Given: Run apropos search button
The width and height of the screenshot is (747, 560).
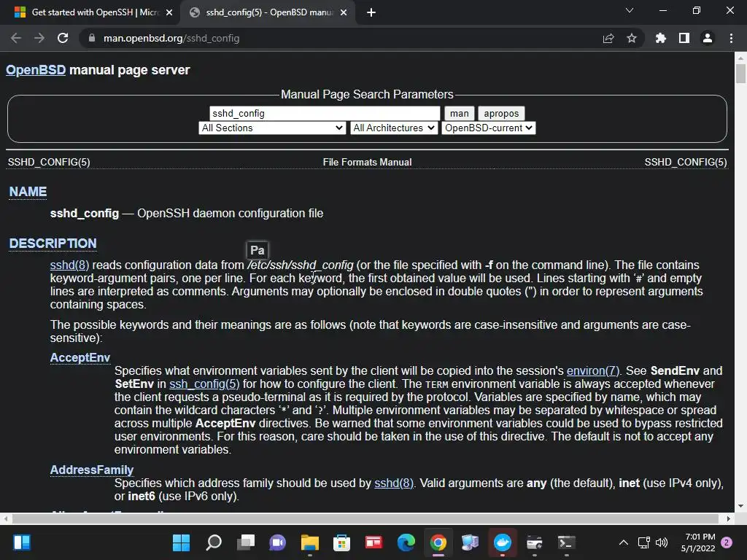Looking at the screenshot, I should tap(501, 113).
